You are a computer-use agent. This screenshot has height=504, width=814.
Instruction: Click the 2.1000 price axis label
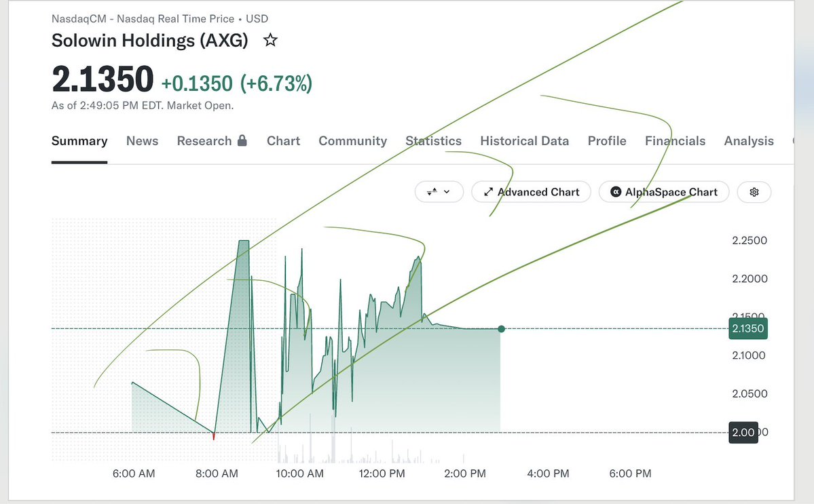coord(749,355)
